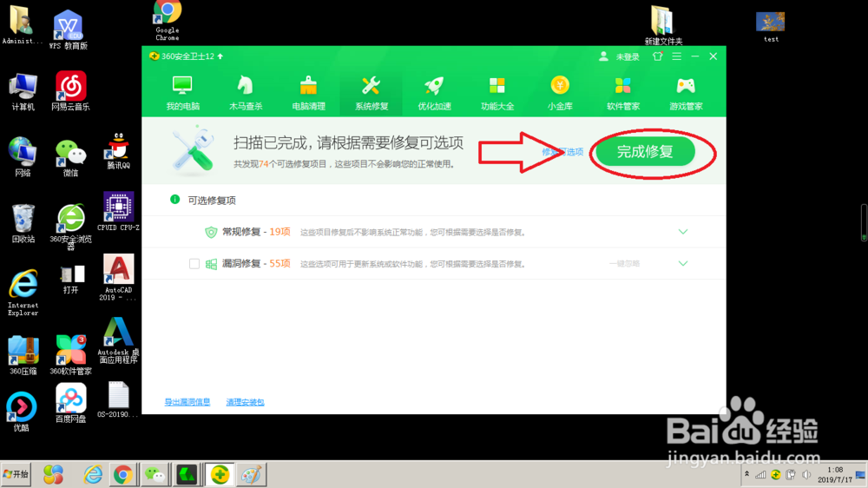Check the 漏洞修复 checkbox
The height and width of the screenshot is (488, 868).
[194, 264]
